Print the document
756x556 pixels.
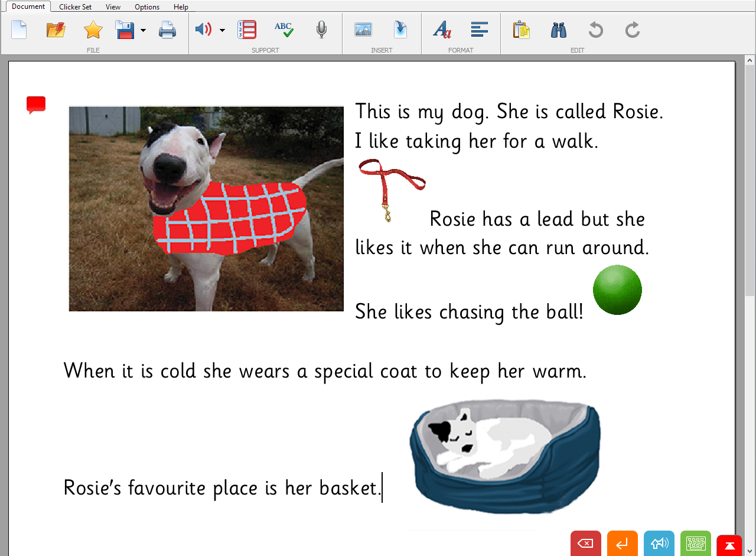[167, 30]
